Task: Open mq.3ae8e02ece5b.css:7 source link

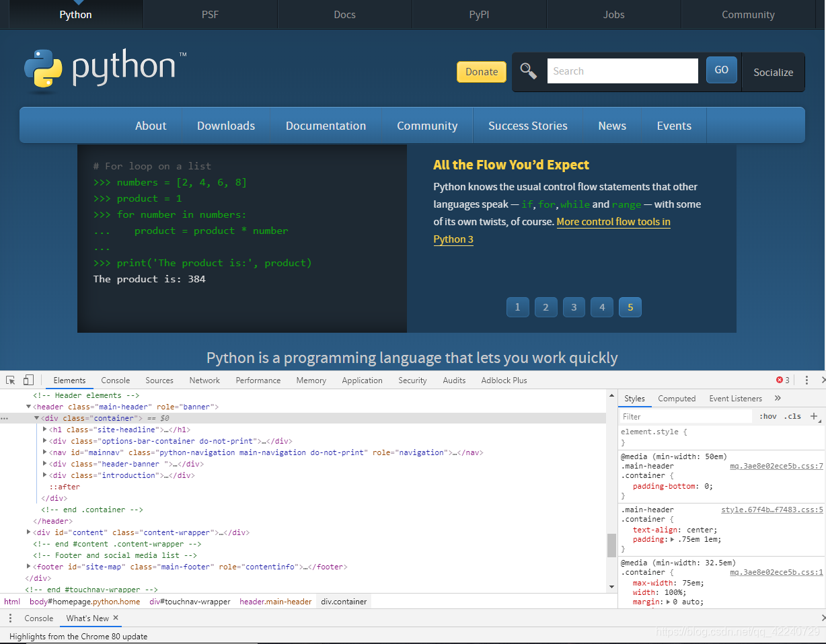Action: coord(776,466)
